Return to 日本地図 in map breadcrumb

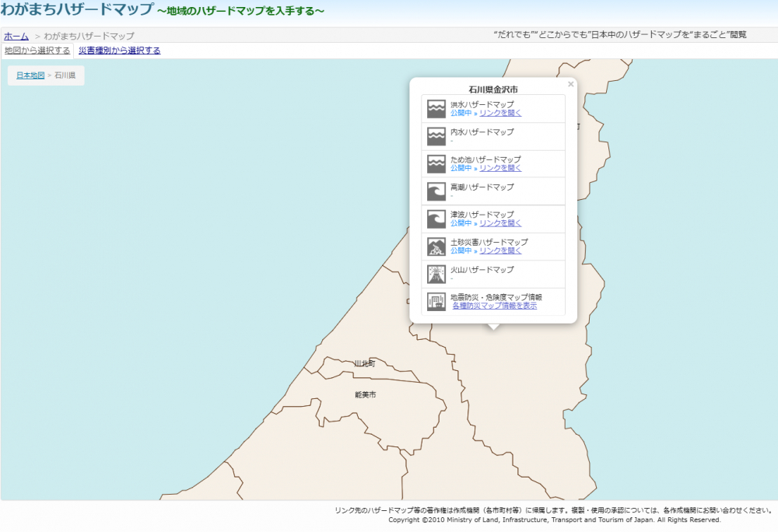point(30,75)
